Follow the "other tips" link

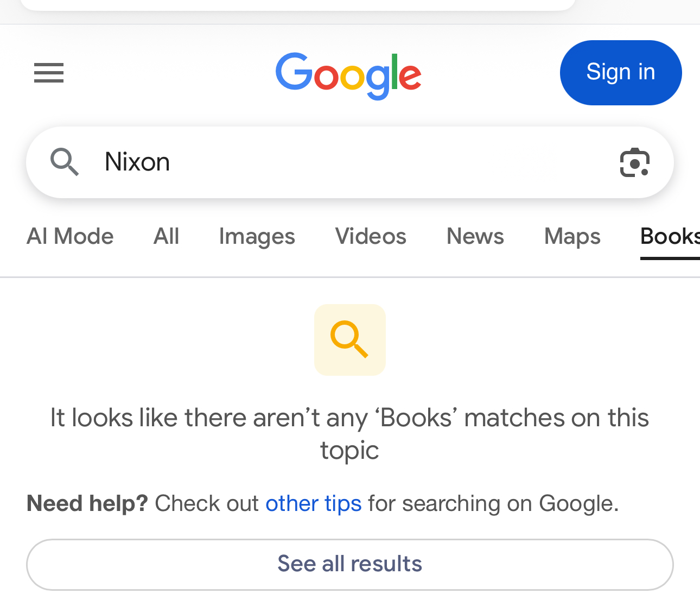point(313,503)
